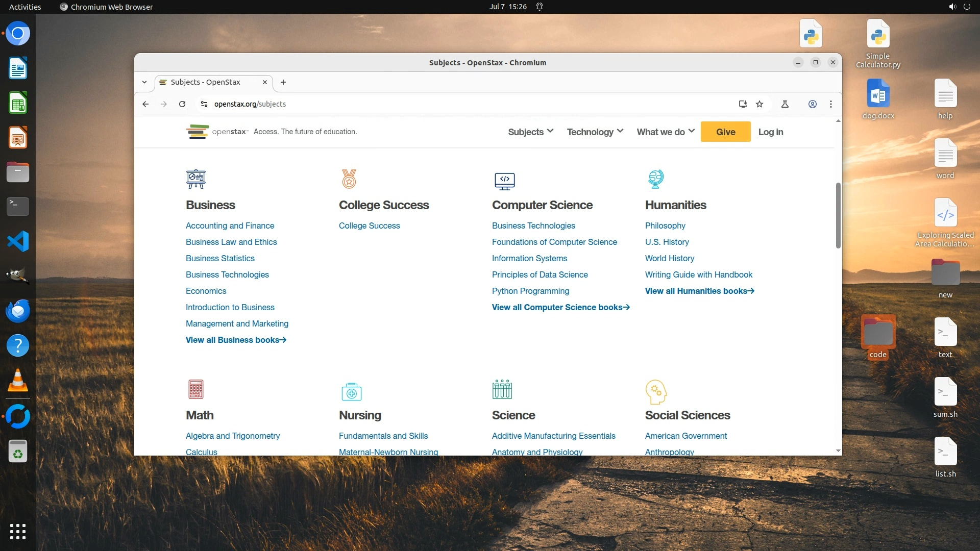Click the yellow Give button
Viewport: 980px width, 551px height.
pos(725,132)
